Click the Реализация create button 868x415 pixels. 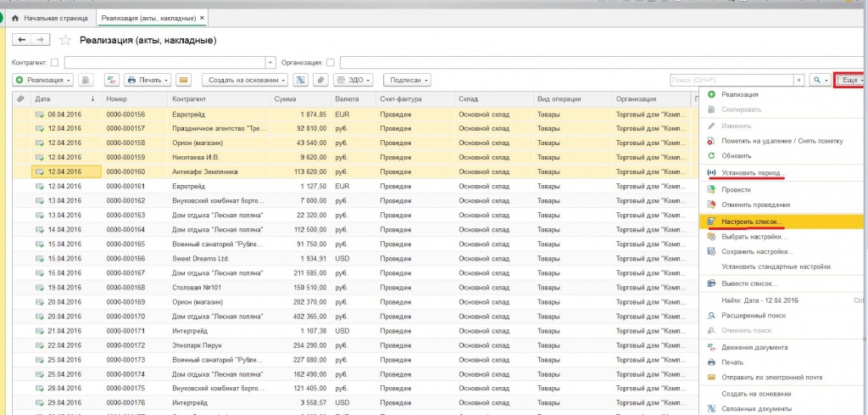pos(43,81)
